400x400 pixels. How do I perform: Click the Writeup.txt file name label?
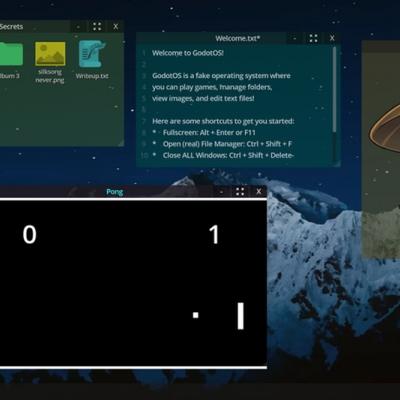[92, 76]
